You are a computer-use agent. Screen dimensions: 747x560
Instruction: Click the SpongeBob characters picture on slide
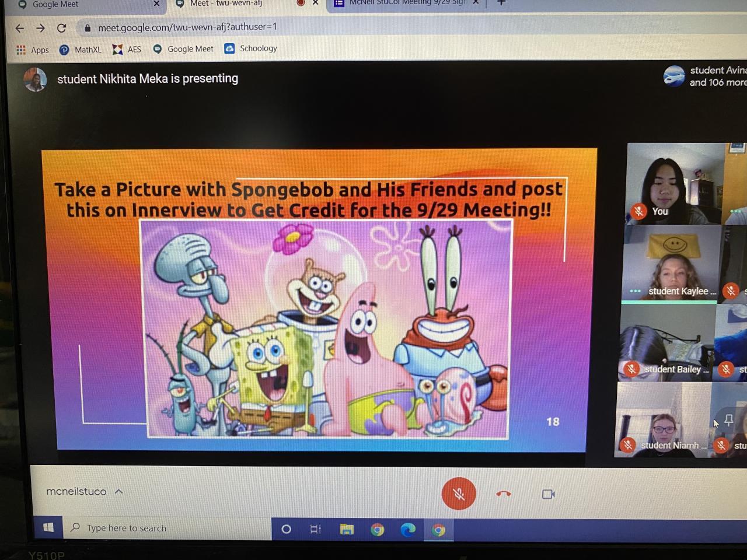pos(327,328)
